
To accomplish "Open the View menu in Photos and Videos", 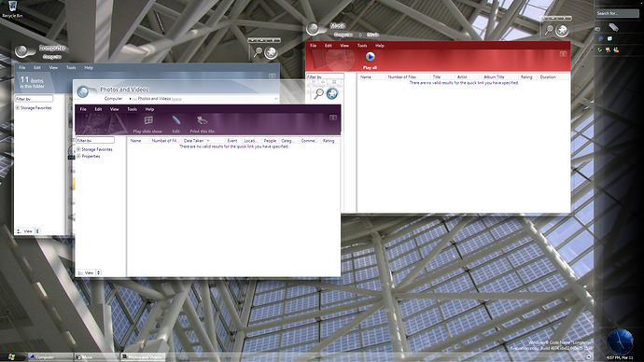I will (x=114, y=109).
